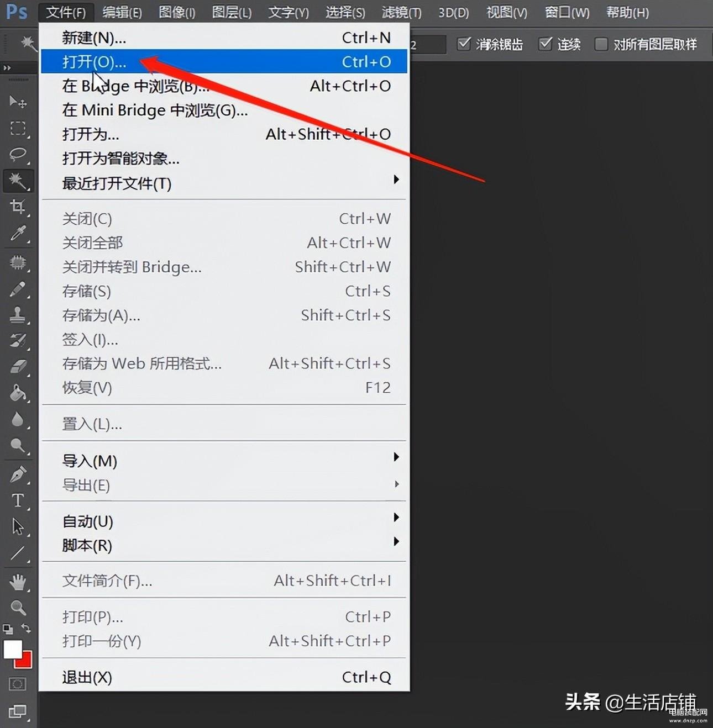The image size is (713, 728).
Task: Select the Move tool
Action: pyautogui.click(x=18, y=102)
